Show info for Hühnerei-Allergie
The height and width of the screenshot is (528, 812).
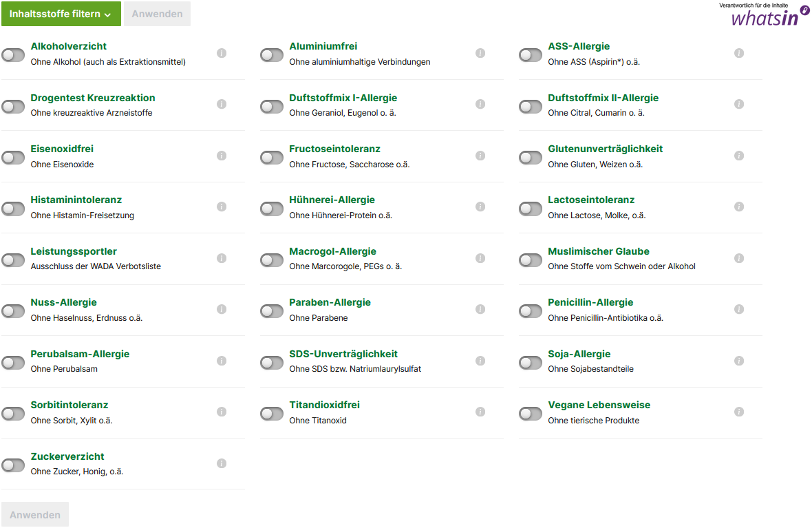pyautogui.click(x=480, y=207)
